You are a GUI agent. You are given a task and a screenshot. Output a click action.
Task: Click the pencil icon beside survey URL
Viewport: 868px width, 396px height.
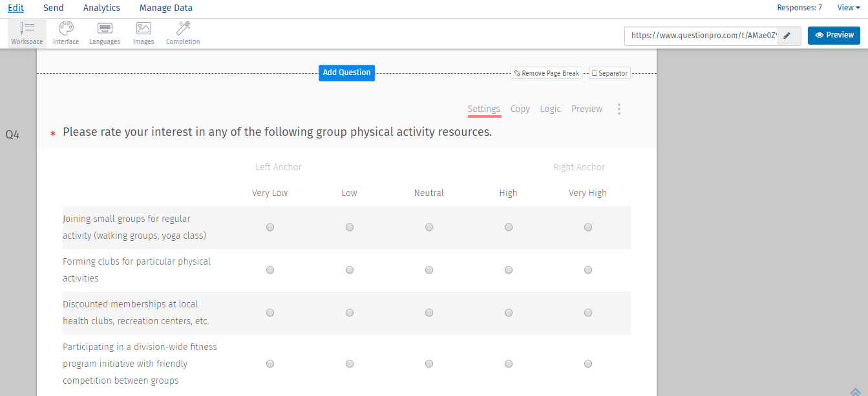pos(787,36)
